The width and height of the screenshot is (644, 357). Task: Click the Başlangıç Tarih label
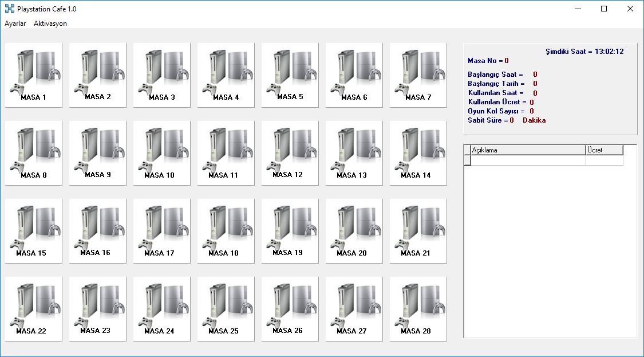496,84
